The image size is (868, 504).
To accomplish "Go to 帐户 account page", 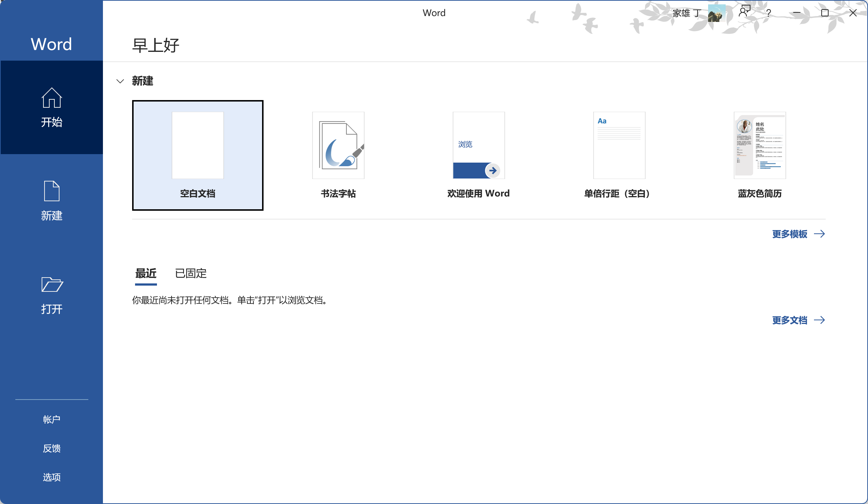I will pos(51,419).
